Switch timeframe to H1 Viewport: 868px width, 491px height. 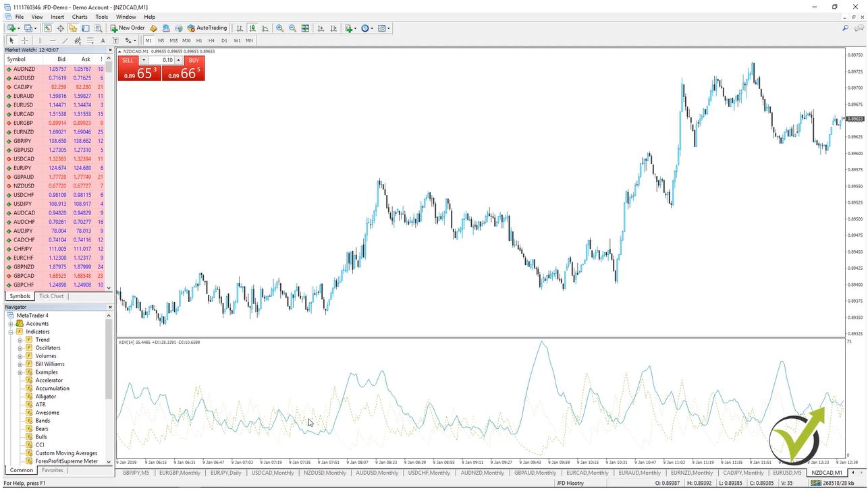click(x=199, y=40)
